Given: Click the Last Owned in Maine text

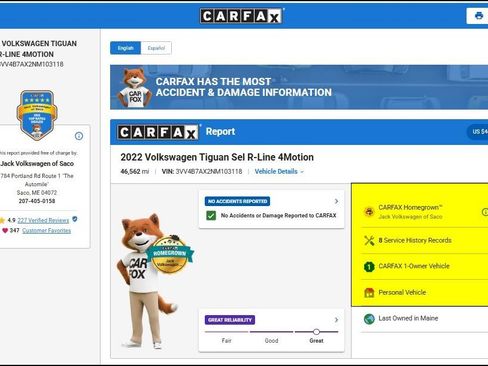Looking at the screenshot, I should coord(408,318).
